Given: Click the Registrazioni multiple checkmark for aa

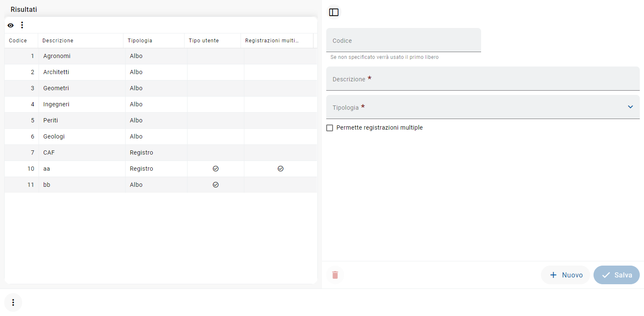Looking at the screenshot, I should pyautogui.click(x=280, y=169).
